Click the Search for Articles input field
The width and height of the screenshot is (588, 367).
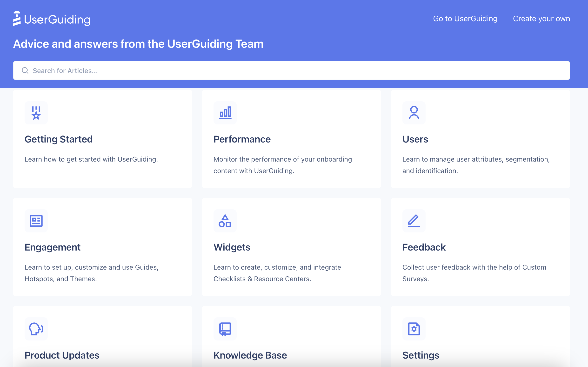[x=146, y=70]
